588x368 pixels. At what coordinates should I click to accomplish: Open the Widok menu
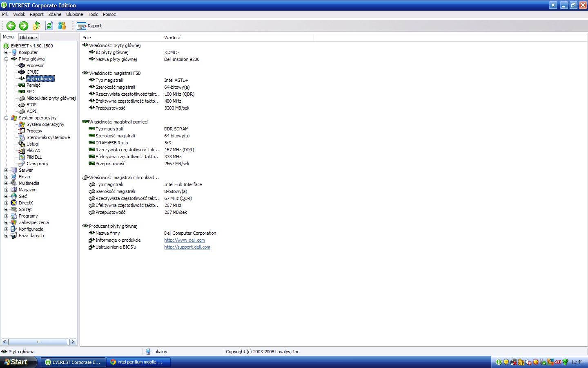click(19, 14)
